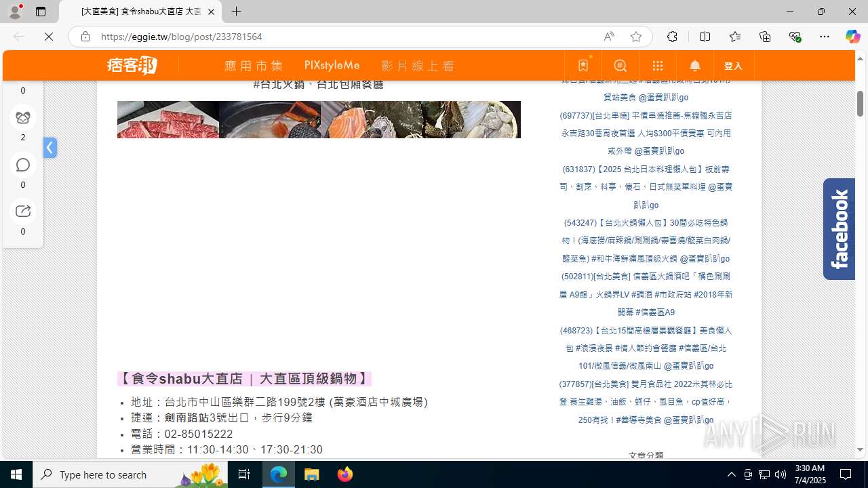Click the scrollbar down arrow

coord(860,450)
